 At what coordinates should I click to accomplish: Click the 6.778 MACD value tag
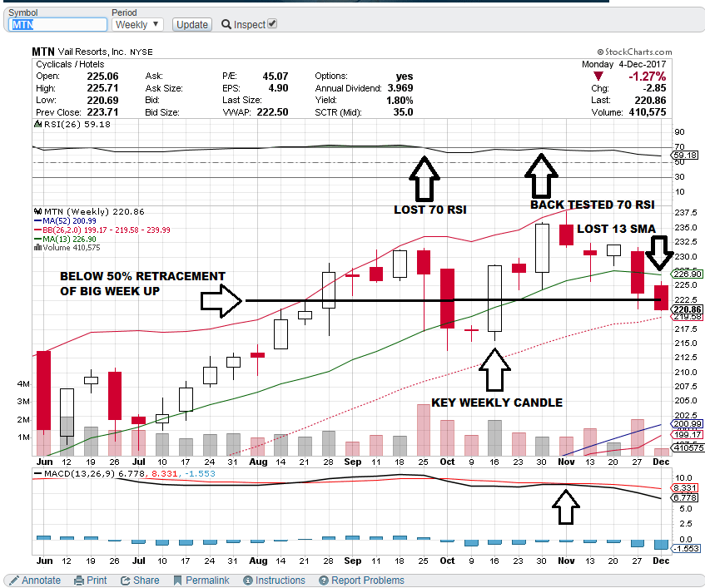[x=685, y=497]
